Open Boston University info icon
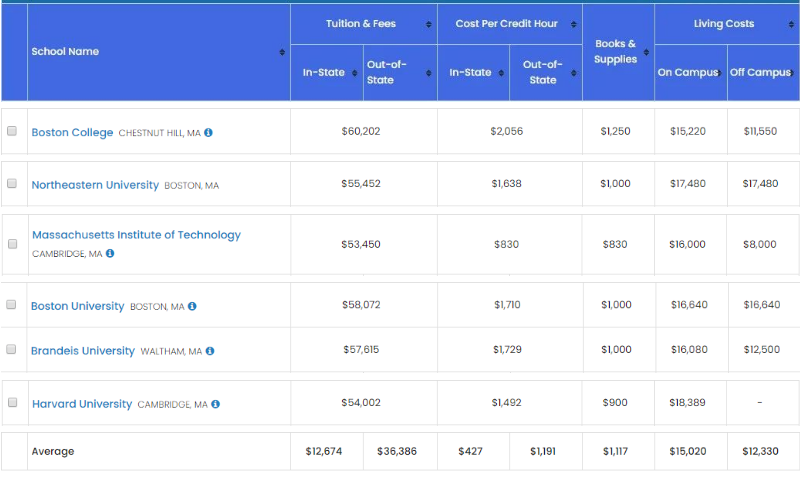800x480 pixels. coord(192,306)
